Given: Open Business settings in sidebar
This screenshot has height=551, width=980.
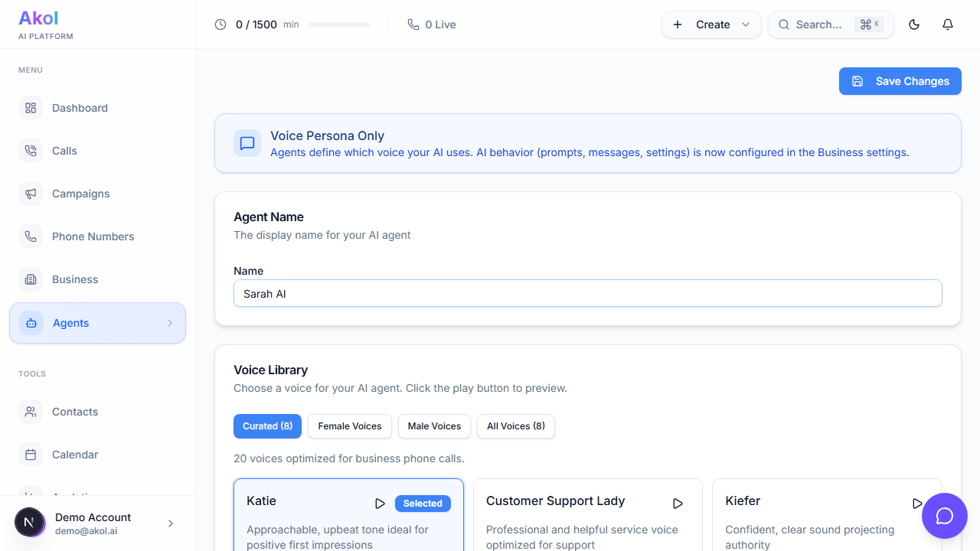Looking at the screenshot, I should click(75, 279).
